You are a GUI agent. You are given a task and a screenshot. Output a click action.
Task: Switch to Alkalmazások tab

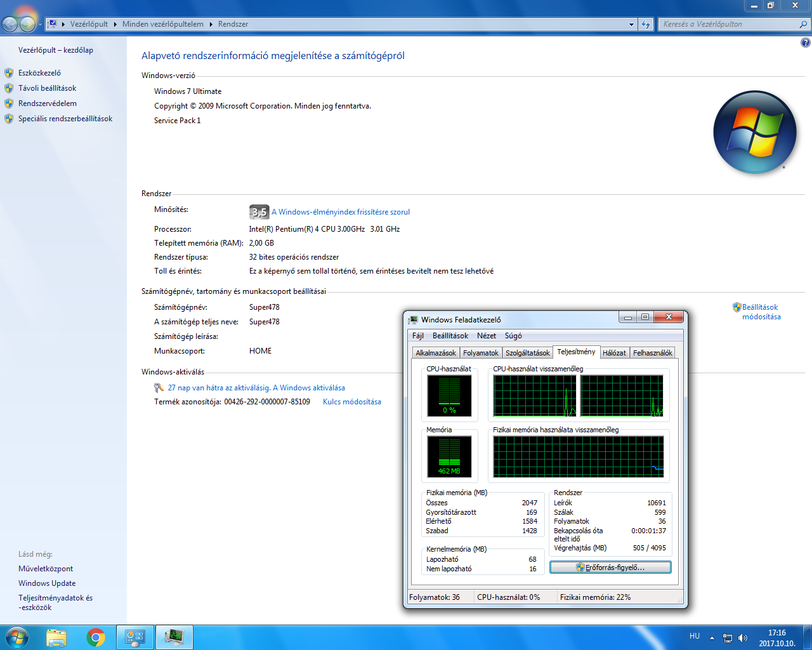tap(436, 353)
